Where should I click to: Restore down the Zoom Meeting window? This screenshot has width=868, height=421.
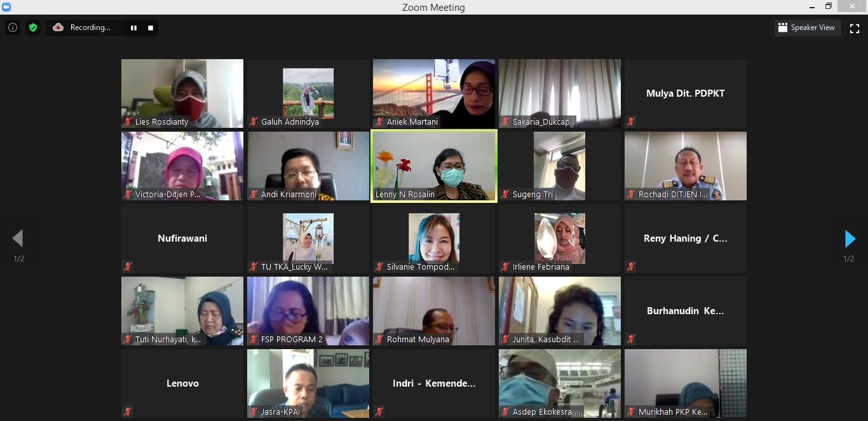click(x=828, y=6)
